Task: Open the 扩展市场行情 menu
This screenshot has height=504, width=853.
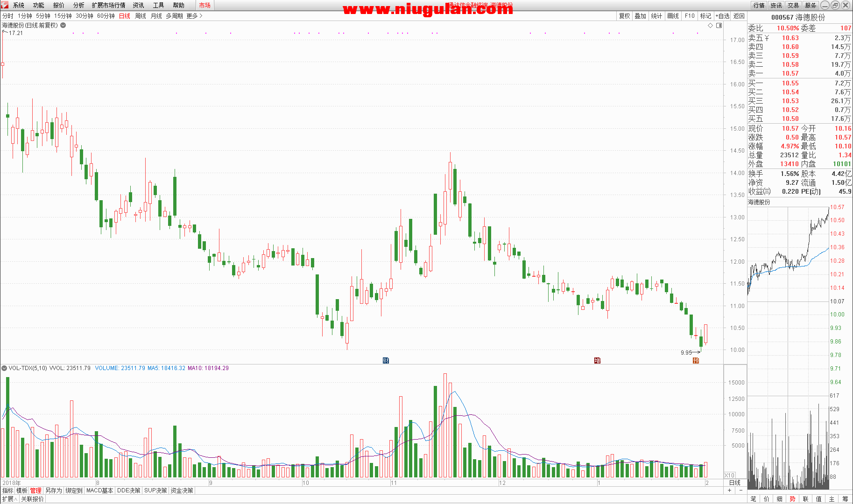Action: point(109,5)
